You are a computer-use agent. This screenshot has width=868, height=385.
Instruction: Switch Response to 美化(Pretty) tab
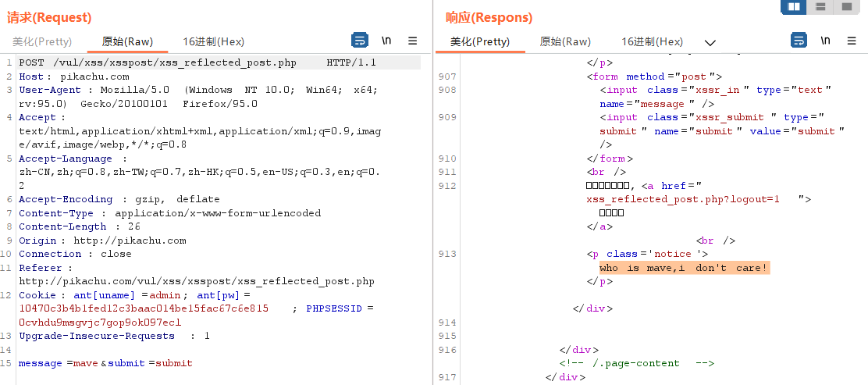(x=480, y=41)
